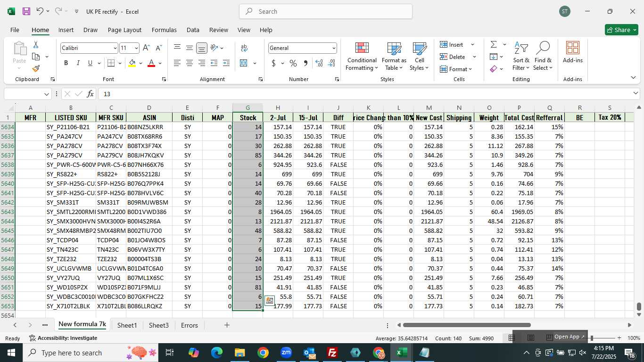644x362 pixels.
Task: Click the Insert Function fx icon
Action: pyautogui.click(x=91, y=94)
